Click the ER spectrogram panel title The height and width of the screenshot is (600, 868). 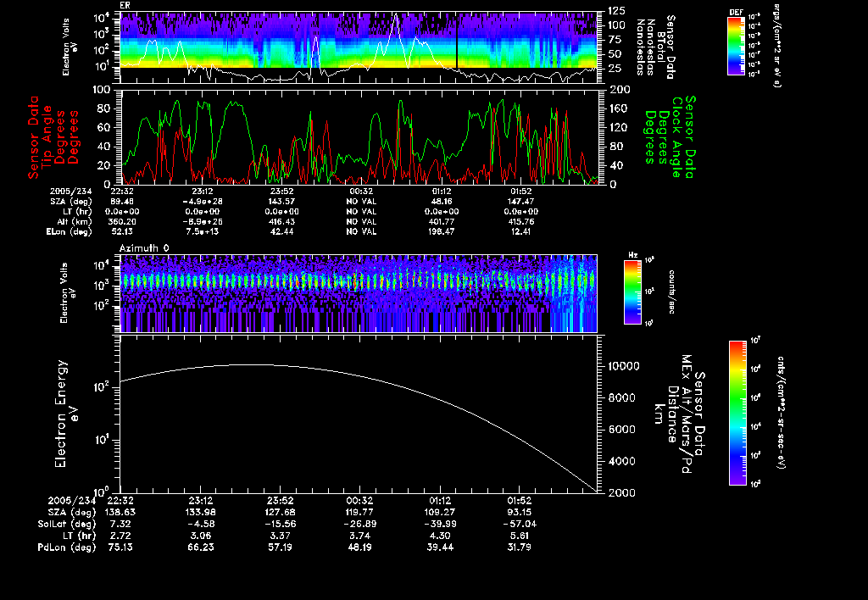[125, 6]
